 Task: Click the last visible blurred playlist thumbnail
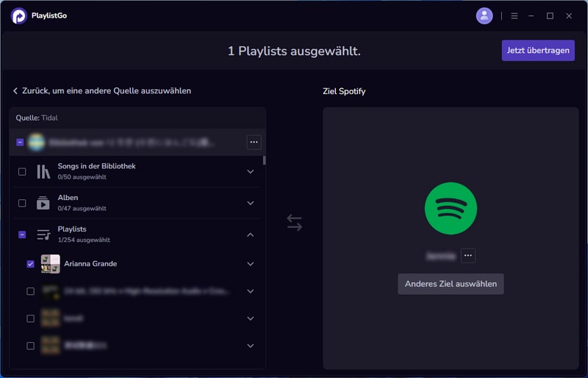click(51, 346)
